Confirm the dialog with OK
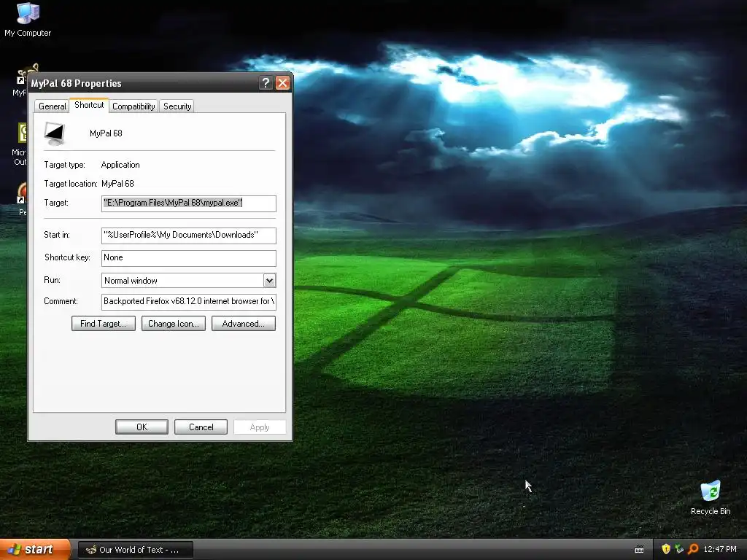This screenshot has width=747, height=560. (x=142, y=427)
